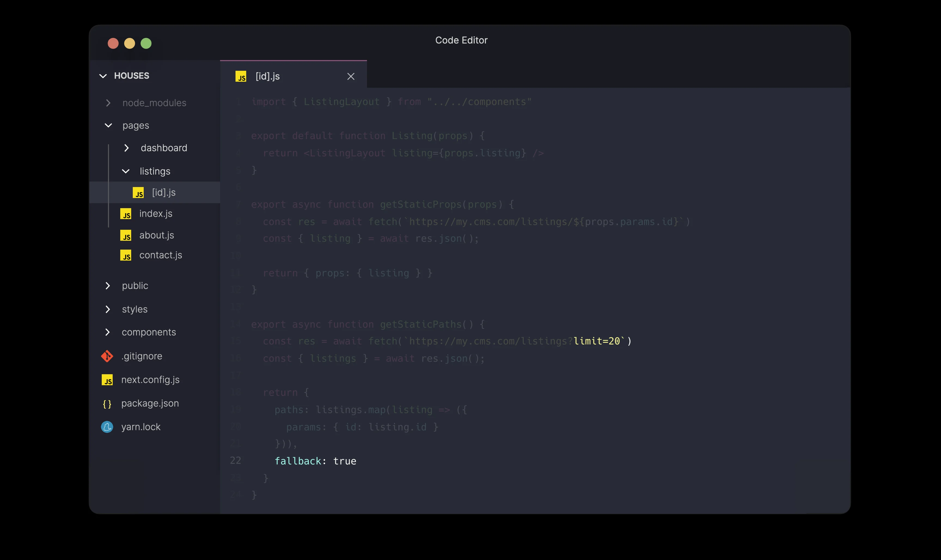The width and height of the screenshot is (941, 560).
Task: Expand the dashboard folder
Action: (127, 148)
